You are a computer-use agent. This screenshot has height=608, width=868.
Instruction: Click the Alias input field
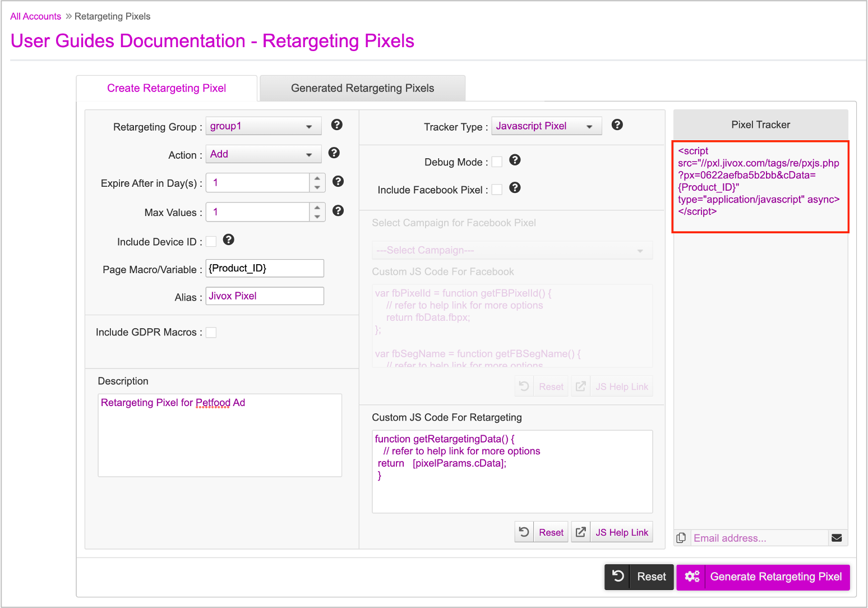pos(265,296)
